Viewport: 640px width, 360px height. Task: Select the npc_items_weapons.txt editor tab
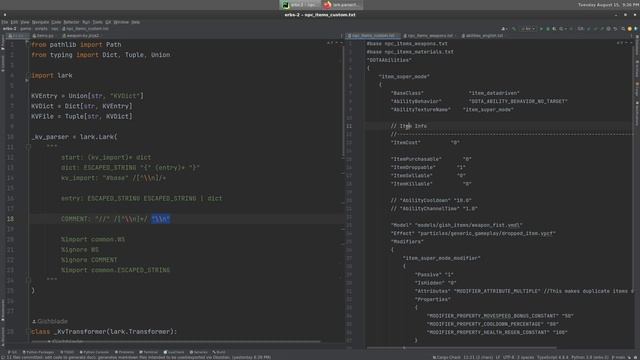[430, 36]
